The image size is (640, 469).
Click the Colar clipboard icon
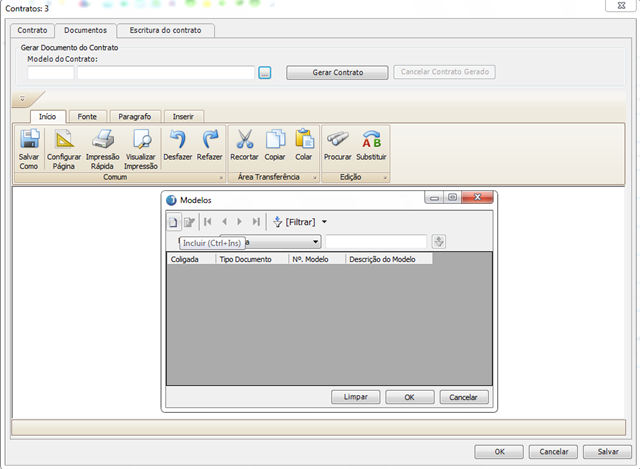click(x=304, y=145)
